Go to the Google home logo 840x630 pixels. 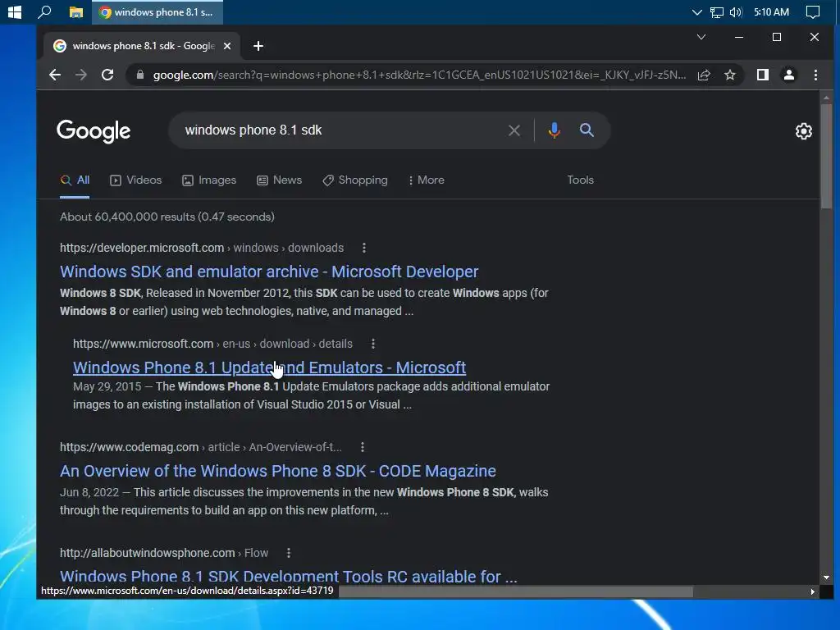(x=94, y=131)
